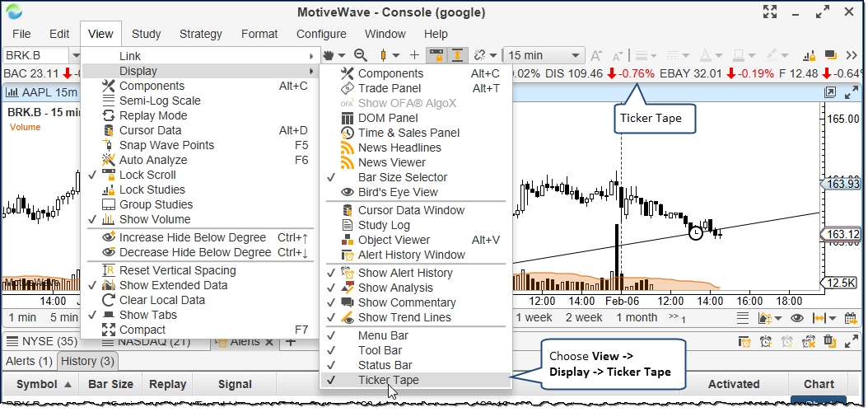Image resolution: width=868 pixels, height=412 pixels.
Task: Click the add alert clock icon
Action: point(765,342)
